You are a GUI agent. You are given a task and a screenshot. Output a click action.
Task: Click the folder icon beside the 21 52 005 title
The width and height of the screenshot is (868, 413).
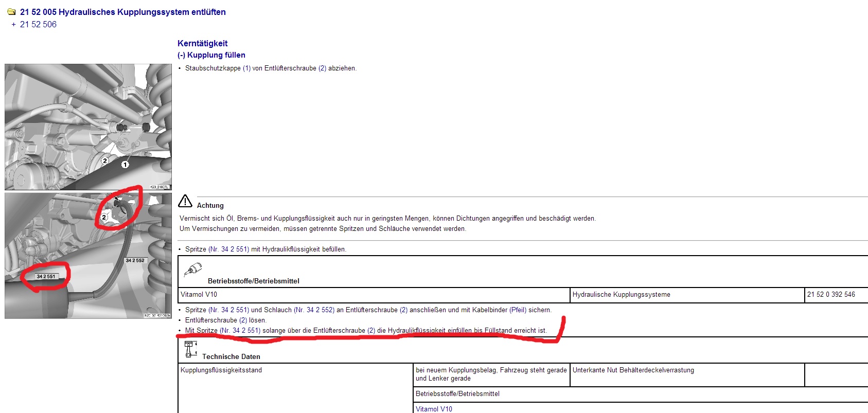(11, 12)
